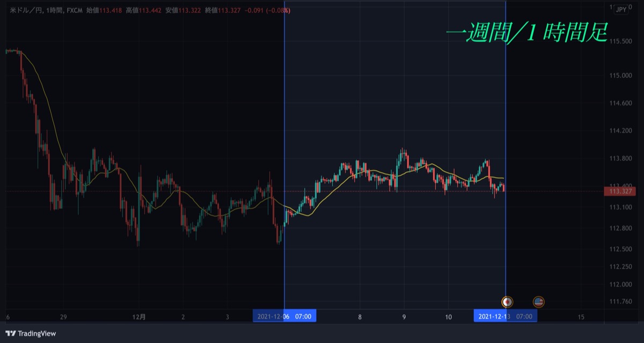Select the 1時間 timeframe text in legend

pyautogui.click(x=54, y=10)
